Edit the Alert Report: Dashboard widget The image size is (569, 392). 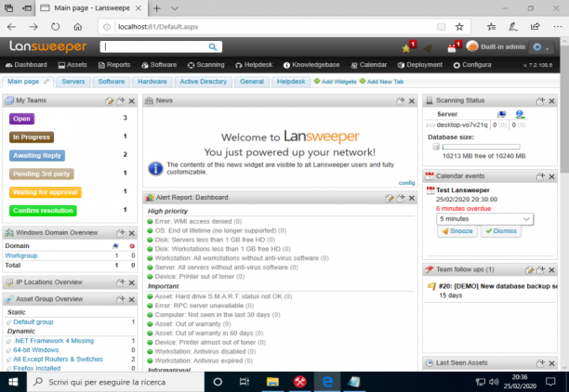390,198
